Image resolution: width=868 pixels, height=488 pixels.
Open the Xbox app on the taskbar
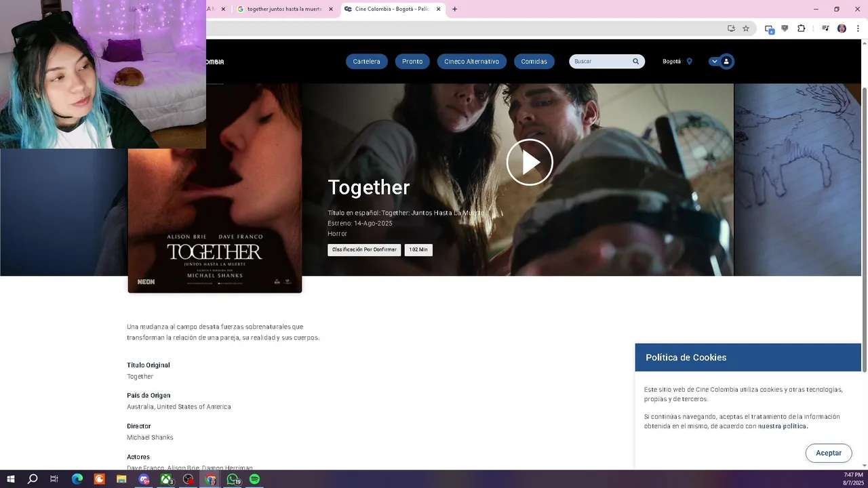(x=166, y=479)
